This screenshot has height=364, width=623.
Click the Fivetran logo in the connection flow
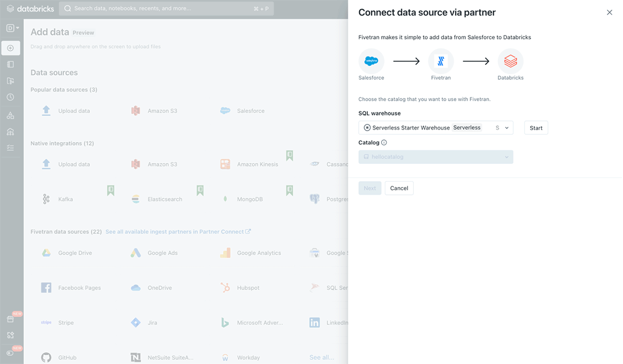[x=441, y=61]
